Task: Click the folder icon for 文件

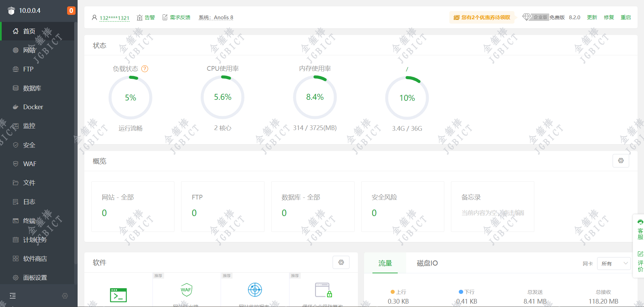Action: (16, 183)
